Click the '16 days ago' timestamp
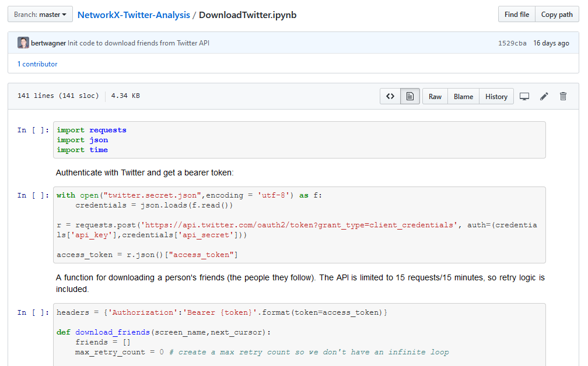588x366 pixels. [x=551, y=43]
